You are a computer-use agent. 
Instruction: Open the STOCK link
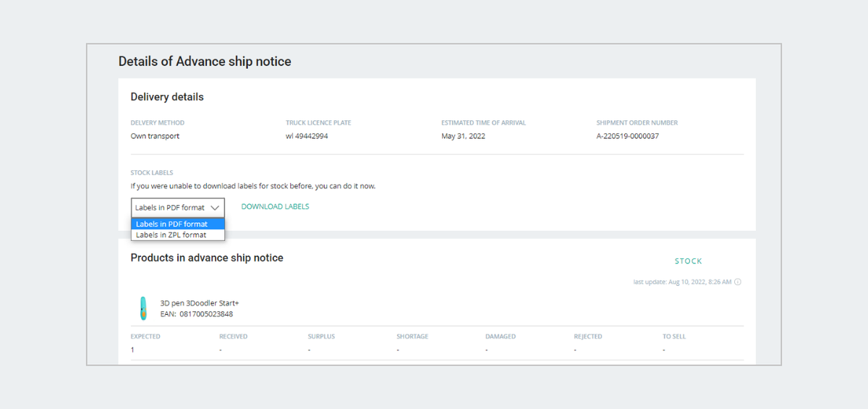(688, 261)
